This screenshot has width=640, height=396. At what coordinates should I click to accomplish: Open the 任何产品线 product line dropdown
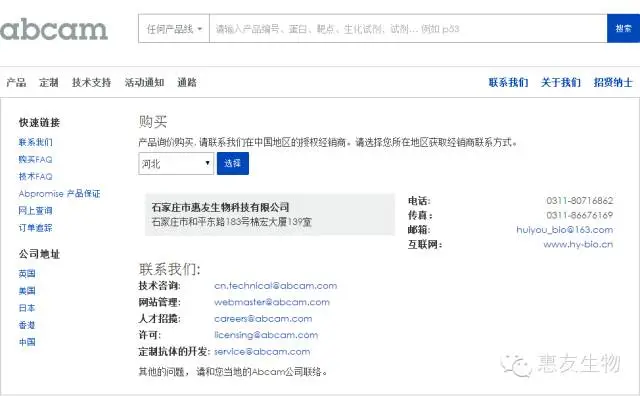coord(174,29)
